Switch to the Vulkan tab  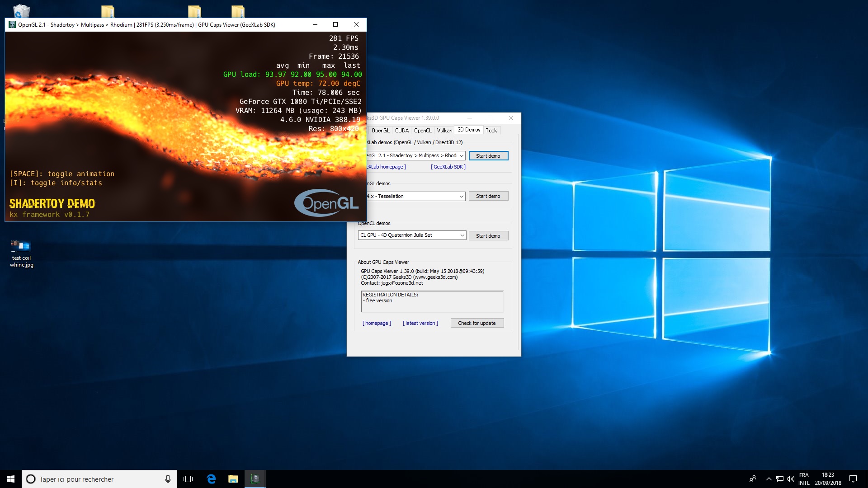click(x=444, y=131)
